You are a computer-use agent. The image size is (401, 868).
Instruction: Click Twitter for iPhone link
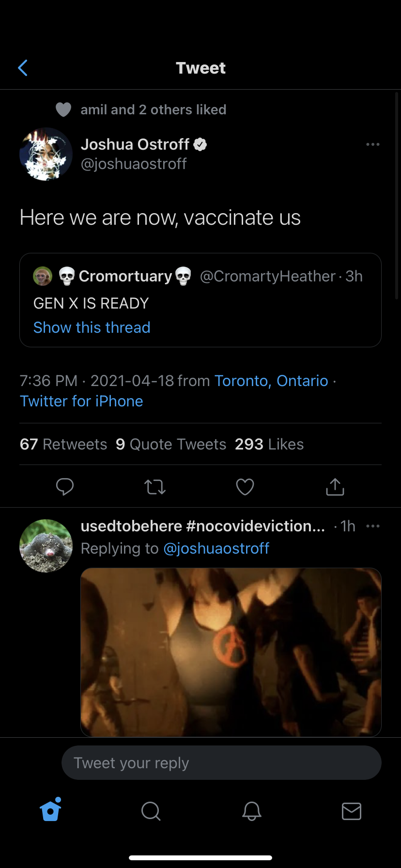click(x=81, y=401)
